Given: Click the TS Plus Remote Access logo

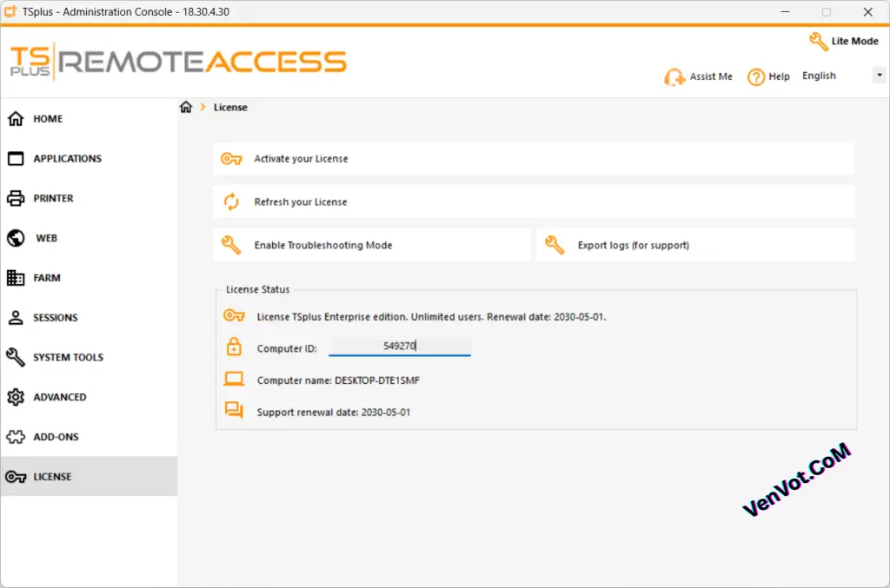Looking at the screenshot, I should pos(178,62).
